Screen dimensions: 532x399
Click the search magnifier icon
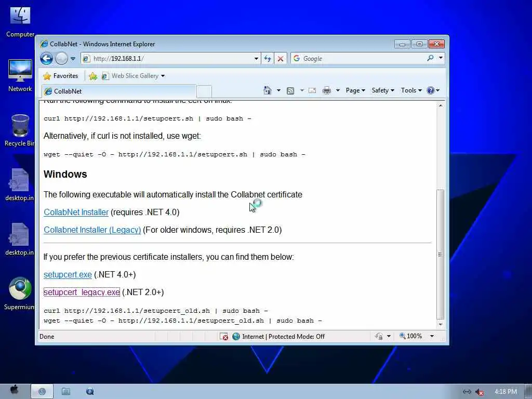430,58
